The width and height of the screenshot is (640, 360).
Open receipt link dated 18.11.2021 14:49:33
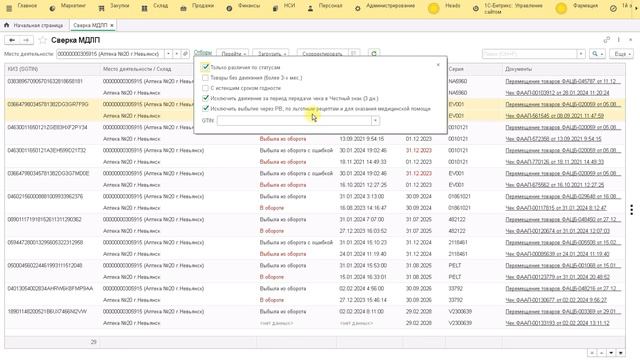[x=554, y=162]
